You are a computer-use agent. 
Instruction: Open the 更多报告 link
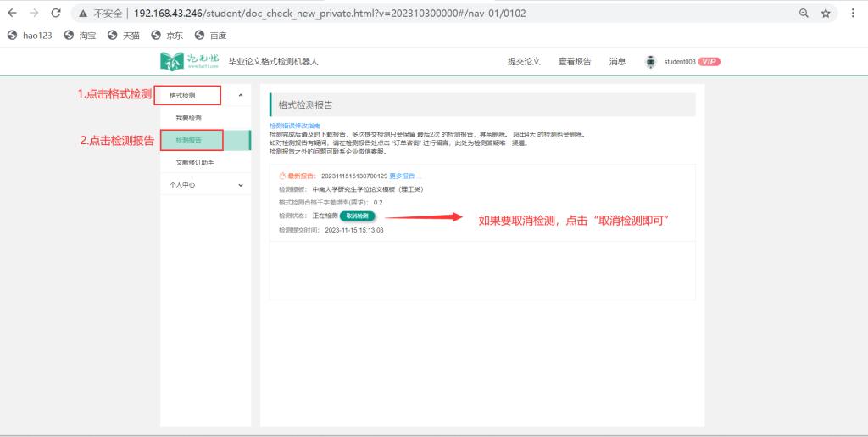coord(402,176)
